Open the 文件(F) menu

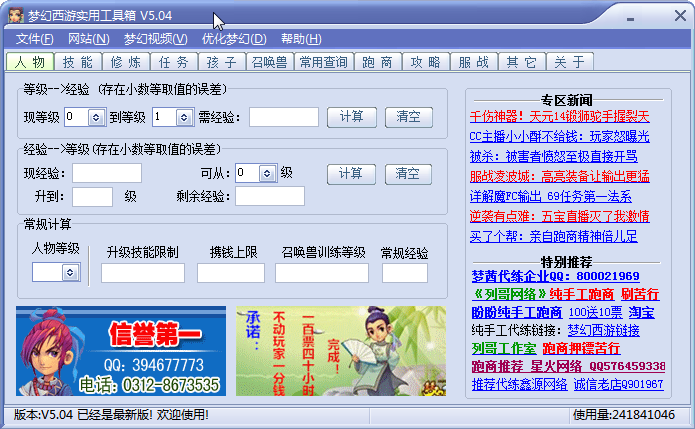pyautogui.click(x=35, y=39)
